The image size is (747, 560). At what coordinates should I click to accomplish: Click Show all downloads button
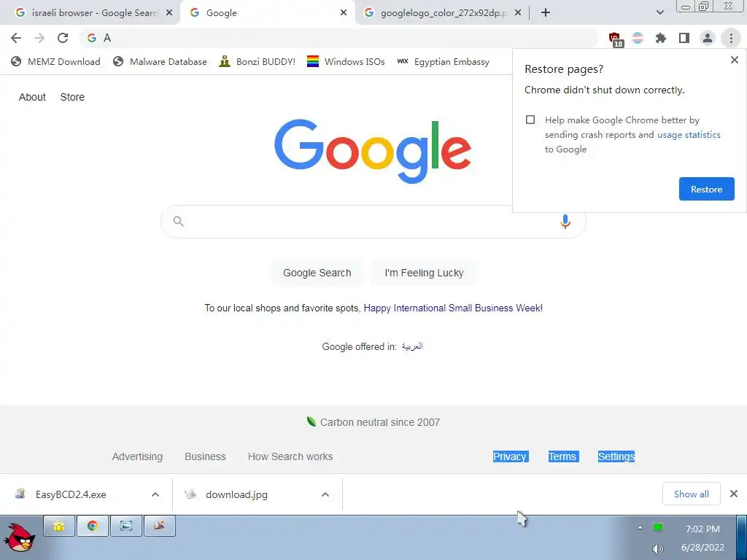692,494
